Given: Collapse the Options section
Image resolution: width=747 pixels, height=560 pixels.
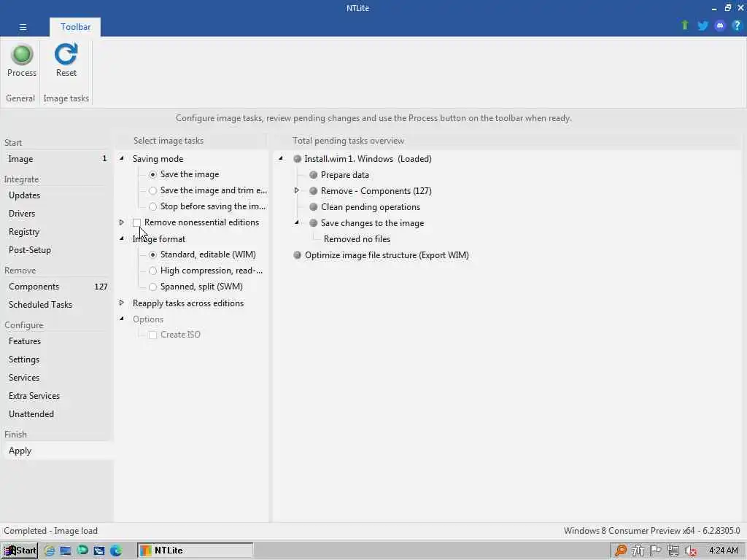Looking at the screenshot, I should click(122, 318).
